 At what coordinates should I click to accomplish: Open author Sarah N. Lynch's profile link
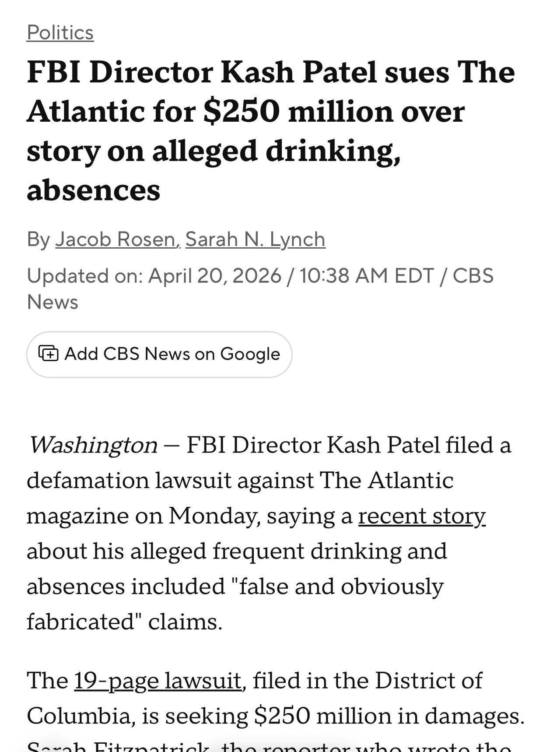pos(255,239)
